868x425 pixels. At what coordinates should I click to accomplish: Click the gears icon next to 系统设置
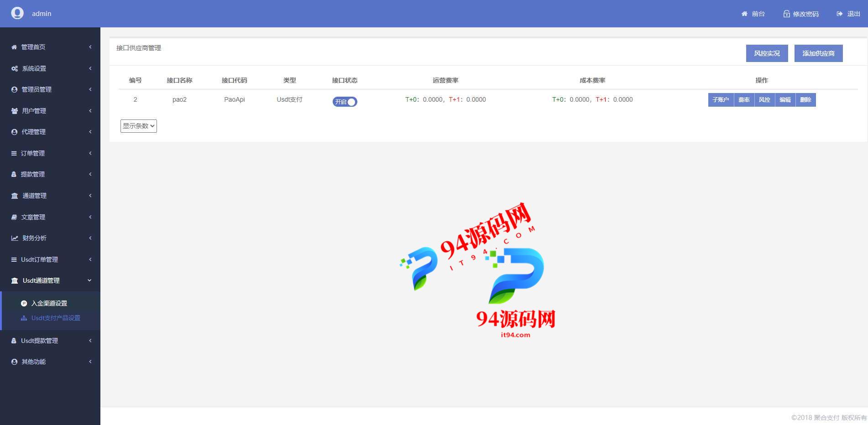pyautogui.click(x=15, y=68)
